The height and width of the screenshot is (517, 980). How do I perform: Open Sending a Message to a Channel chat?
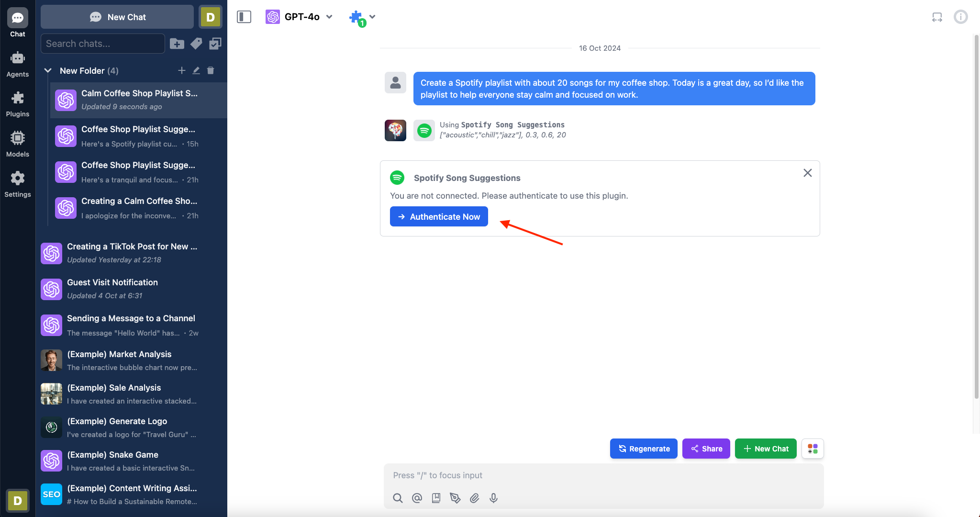pos(132,325)
